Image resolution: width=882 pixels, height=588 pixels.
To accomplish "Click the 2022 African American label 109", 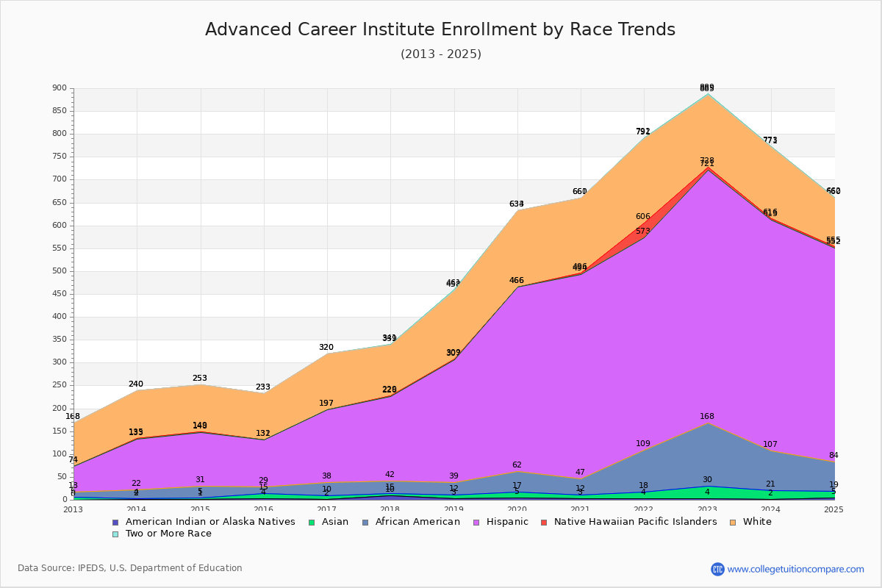I will coord(643,443).
